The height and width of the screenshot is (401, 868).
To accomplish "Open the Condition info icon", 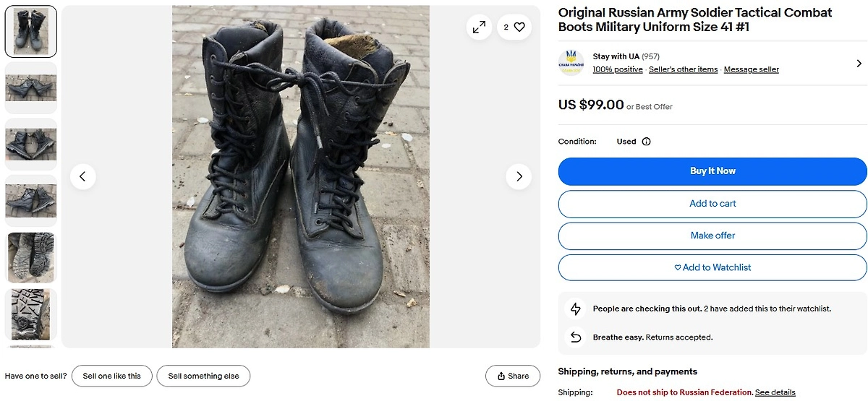I will pyautogui.click(x=646, y=142).
